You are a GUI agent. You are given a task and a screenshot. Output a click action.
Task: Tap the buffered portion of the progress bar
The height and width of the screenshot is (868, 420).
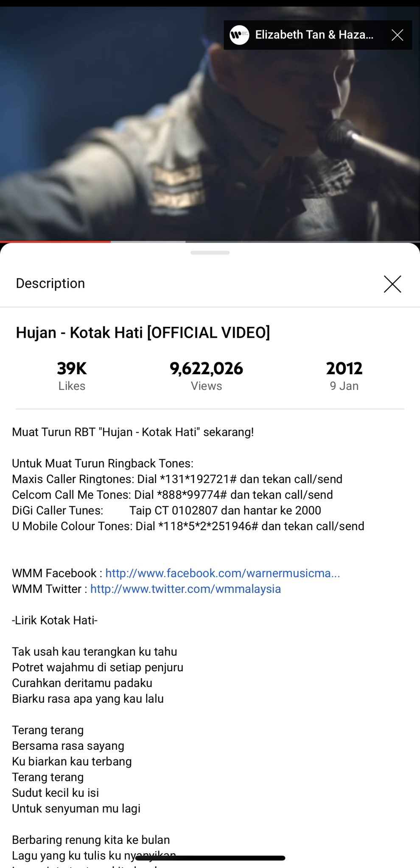pyautogui.click(x=148, y=242)
